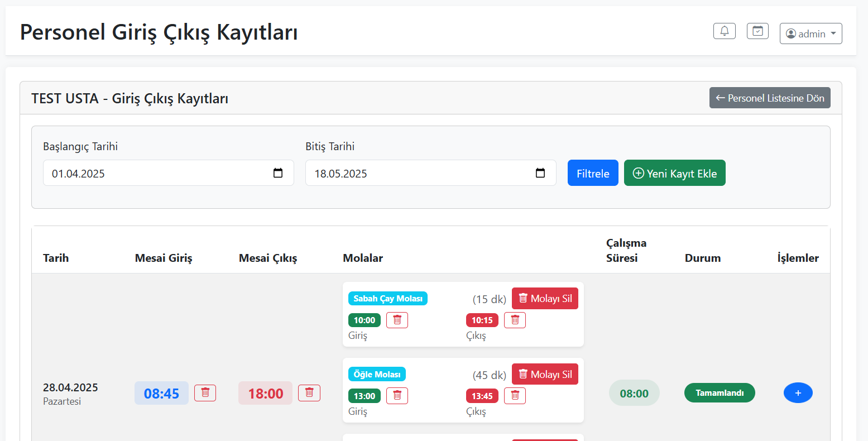This screenshot has height=441, width=868.
Task: Delete the 18:00 shift exit time
Action: coord(309,393)
